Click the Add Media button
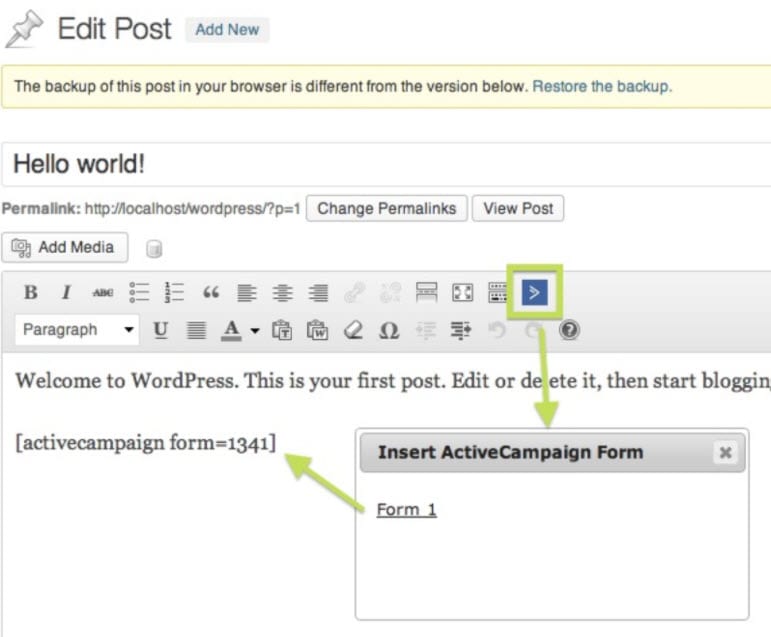Screen dimensions: 771x637 click(65, 247)
